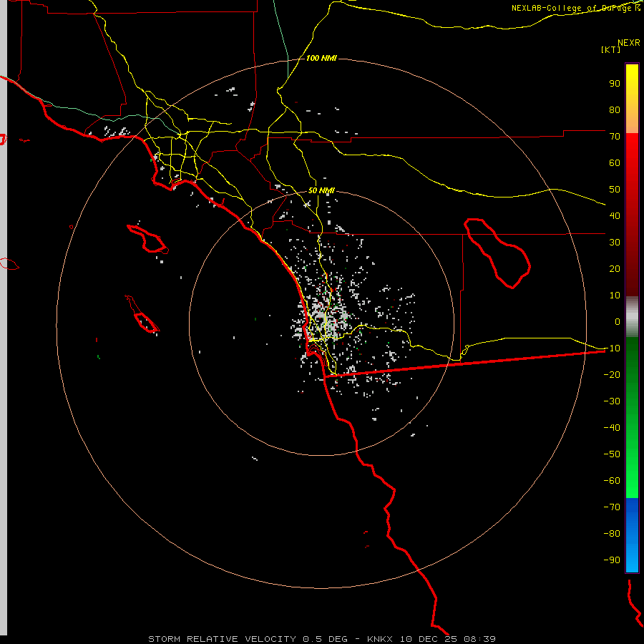Viewport: 644px width, 644px height.
Task: Click the 100 NMI range ring label
Action: pyautogui.click(x=321, y=58)
